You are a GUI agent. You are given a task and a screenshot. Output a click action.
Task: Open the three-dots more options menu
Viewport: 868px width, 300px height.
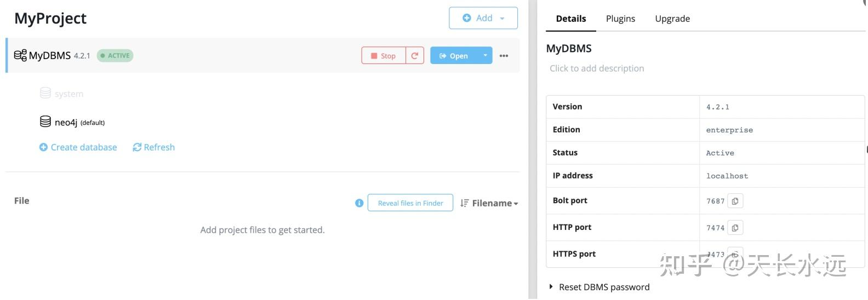tap(504, 56)
